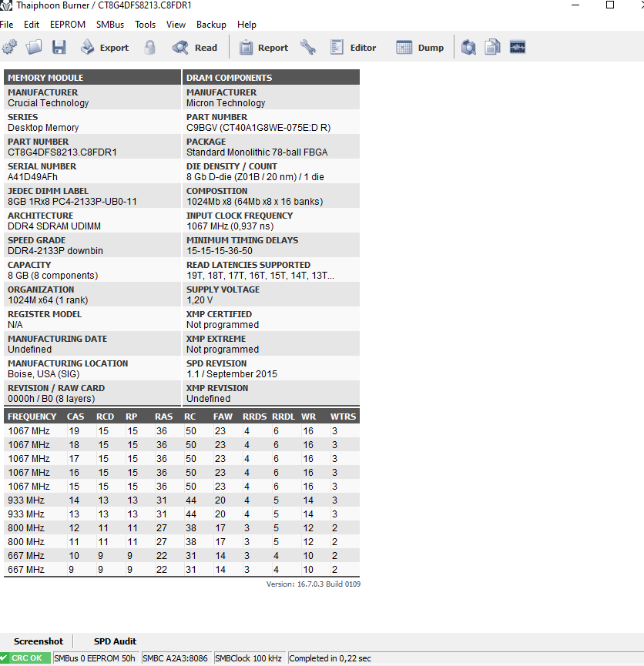The image size is (644, 666).
Task: Open the Dump view
Action: (x=420, y=48)
